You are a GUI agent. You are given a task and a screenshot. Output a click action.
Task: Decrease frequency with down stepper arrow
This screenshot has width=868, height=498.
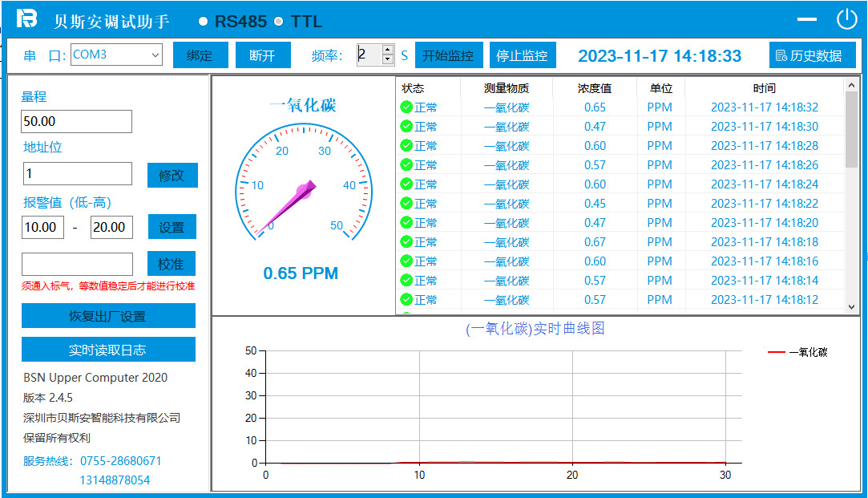pyautogui.click(x=388, y=60)
